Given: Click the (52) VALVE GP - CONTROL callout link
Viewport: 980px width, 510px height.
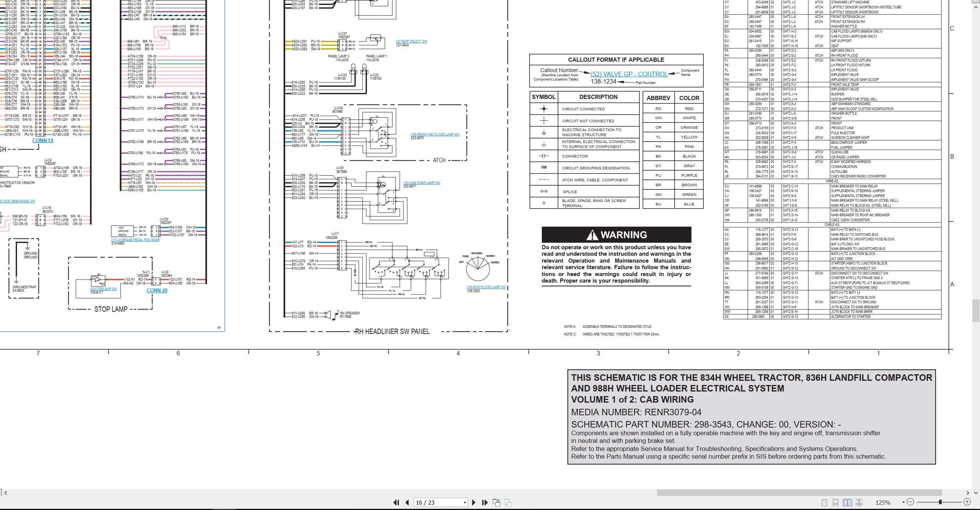Looking at the screenshot, I should click(629, 74).
